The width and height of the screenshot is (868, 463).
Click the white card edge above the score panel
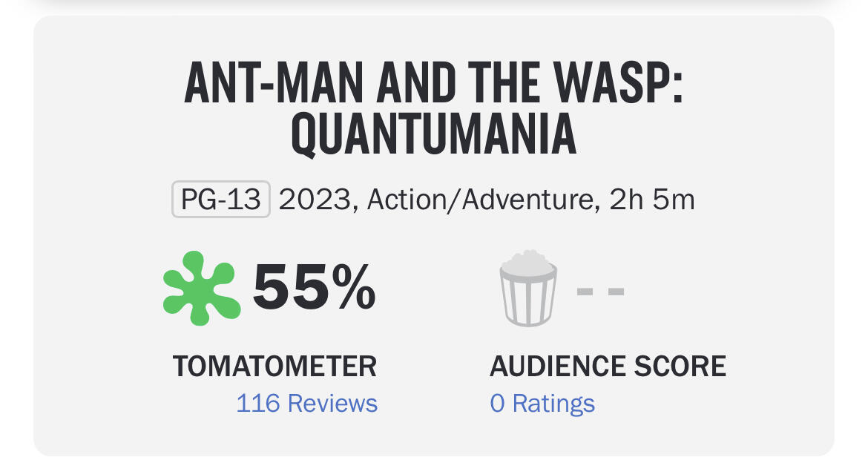coord(433,6)
